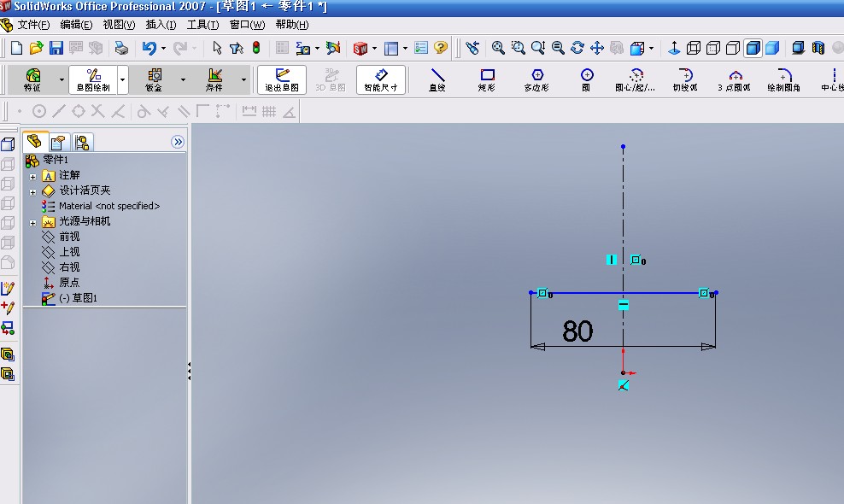This screenshot has height=504, width=844.
Task: Open the 编辑(E) menu
Action: point(76,24)
